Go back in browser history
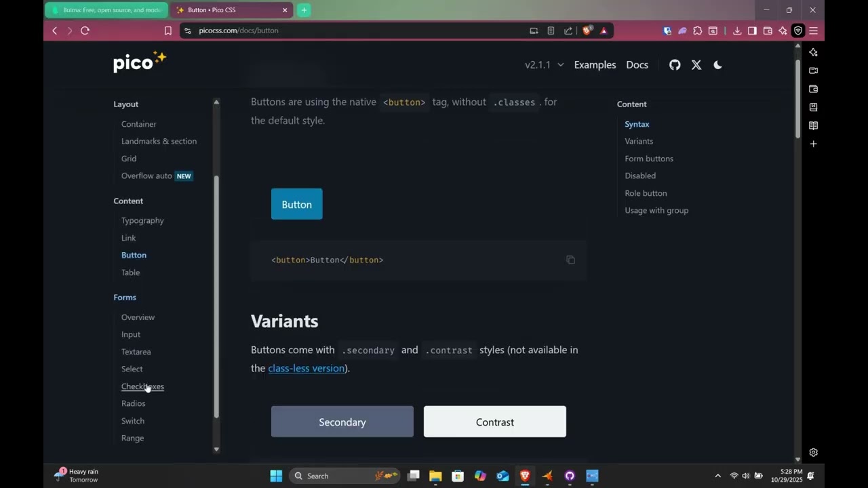Viewport: 868px width, 488px height. (55, 30)
